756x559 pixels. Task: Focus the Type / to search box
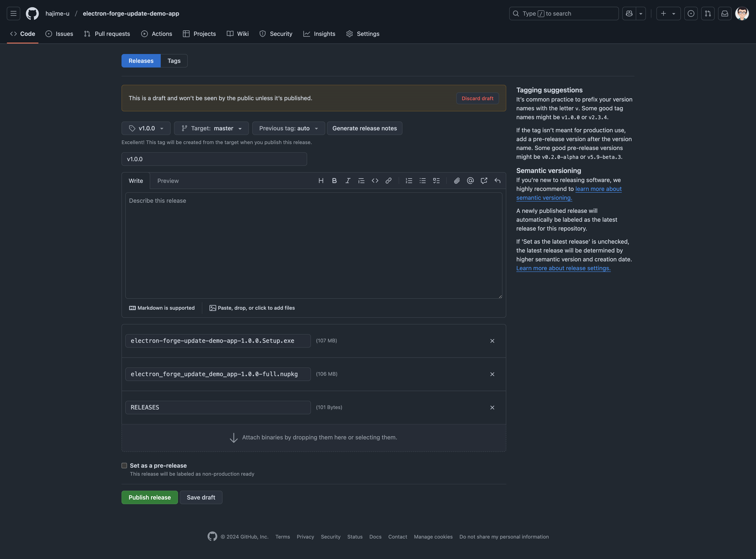point(564,14)
